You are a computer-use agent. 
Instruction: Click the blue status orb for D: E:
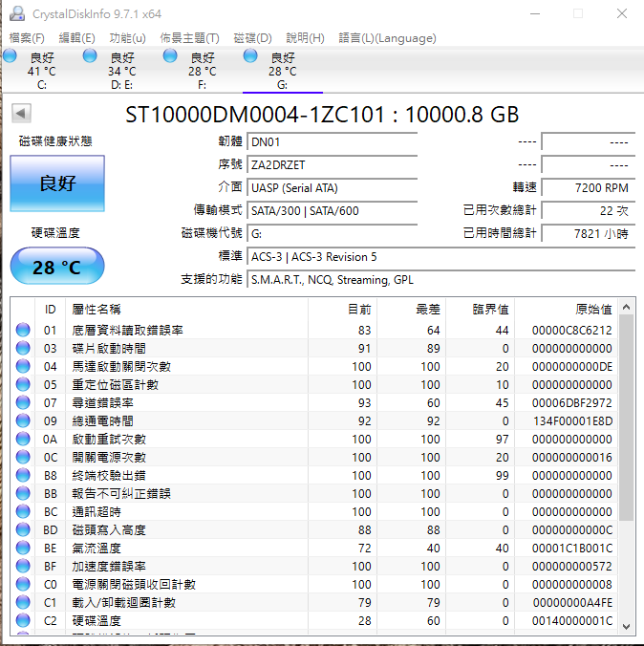(90, 55)
